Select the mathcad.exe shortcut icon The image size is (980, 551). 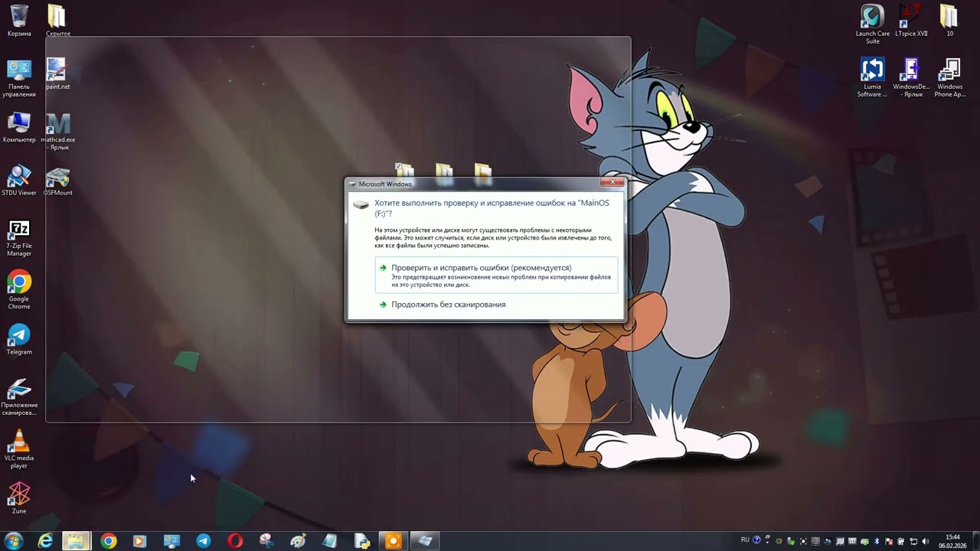[x=58, y=131]
